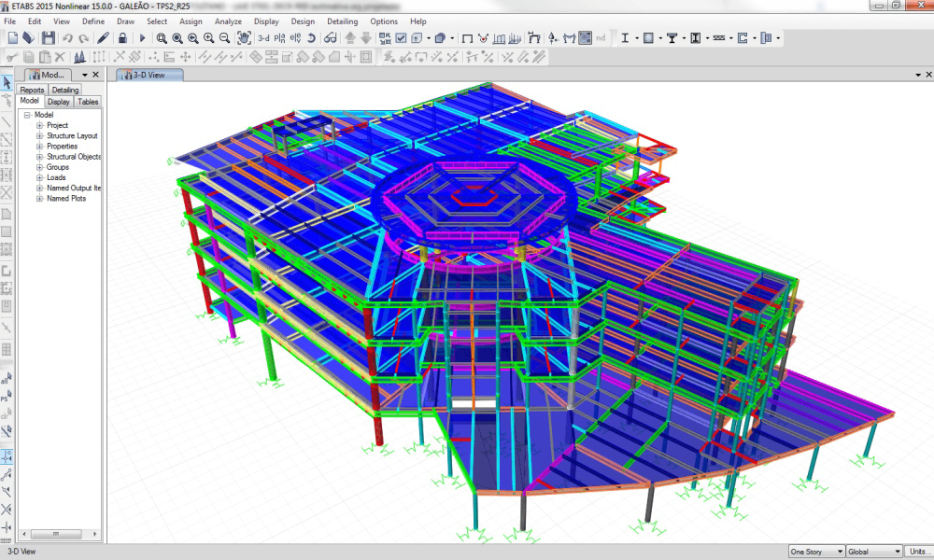The width and height of the screenshot is (934, 560).
Task: Open the Analyze menu
Action: point(227,21)
